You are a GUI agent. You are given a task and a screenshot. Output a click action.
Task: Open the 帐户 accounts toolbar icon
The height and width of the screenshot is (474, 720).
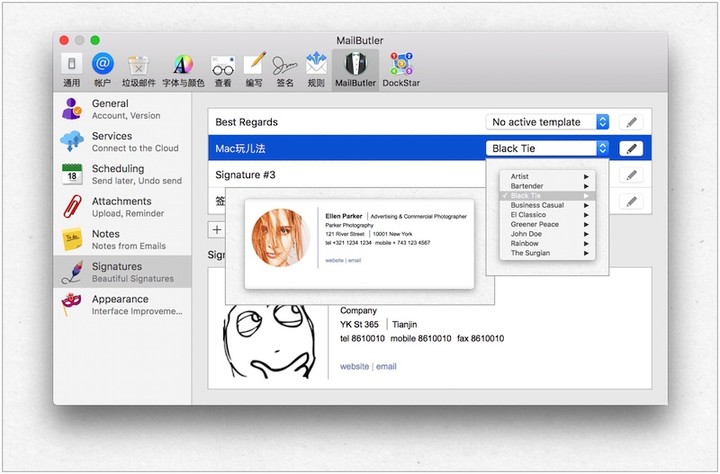103,70
